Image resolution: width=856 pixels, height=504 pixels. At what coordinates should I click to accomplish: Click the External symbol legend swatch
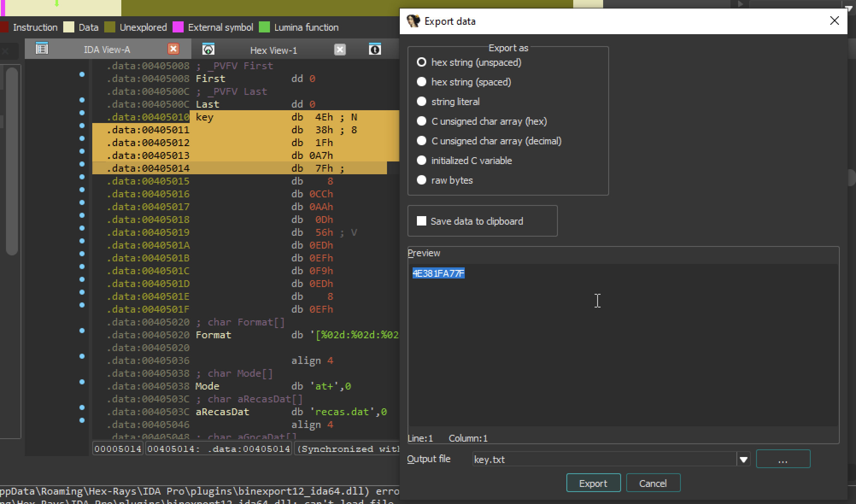pyautogui.click(x=178, y=27)
